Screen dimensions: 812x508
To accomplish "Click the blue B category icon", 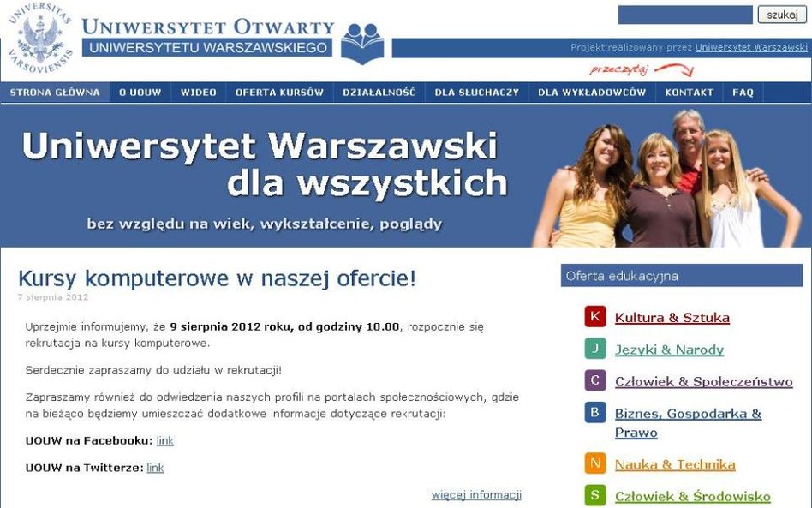I will click(x=595, y=413).
